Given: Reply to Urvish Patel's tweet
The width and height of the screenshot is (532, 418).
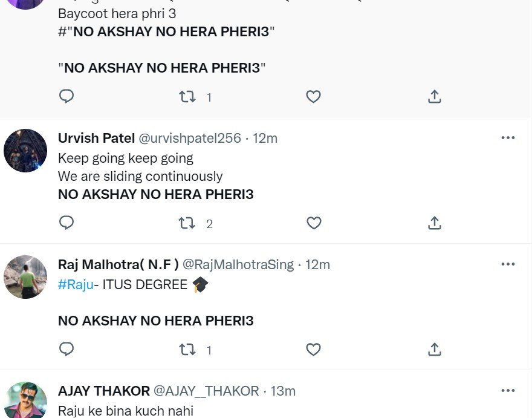Looking at the screenshot, I should (x=66, y=223).
